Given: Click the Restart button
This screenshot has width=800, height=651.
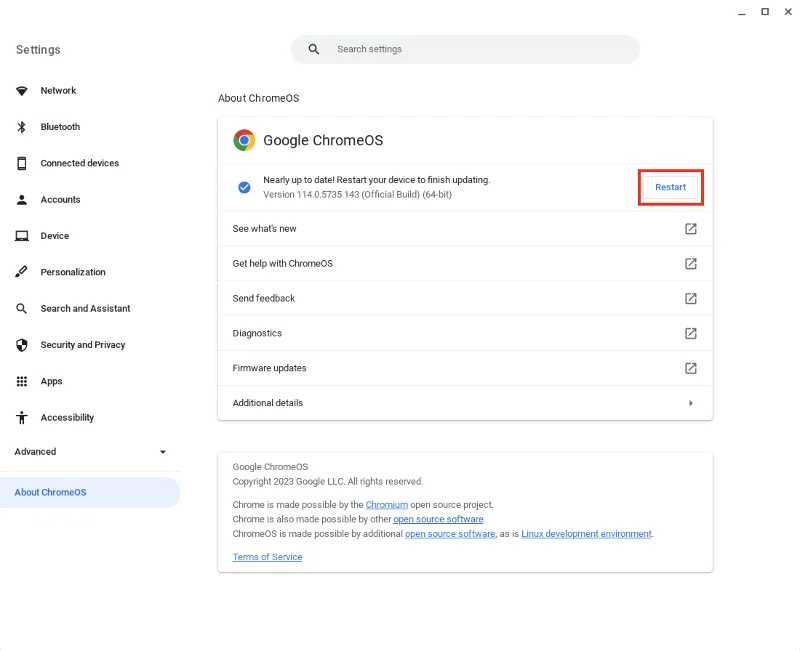Looking at the screenshot, I should (670, 187).
